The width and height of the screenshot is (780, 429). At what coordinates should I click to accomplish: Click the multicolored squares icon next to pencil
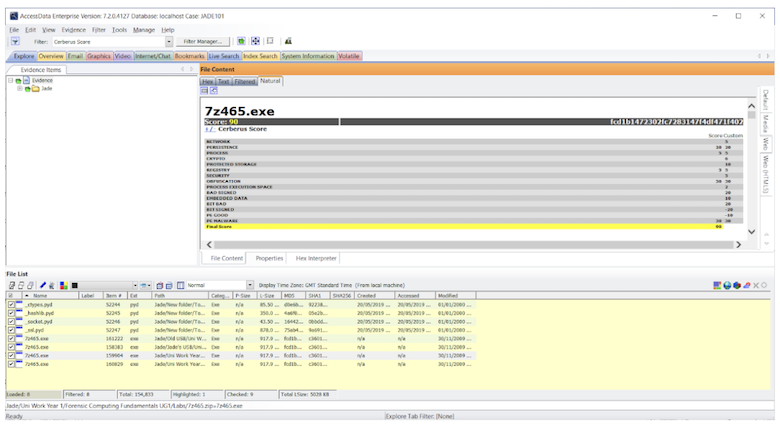64,285
